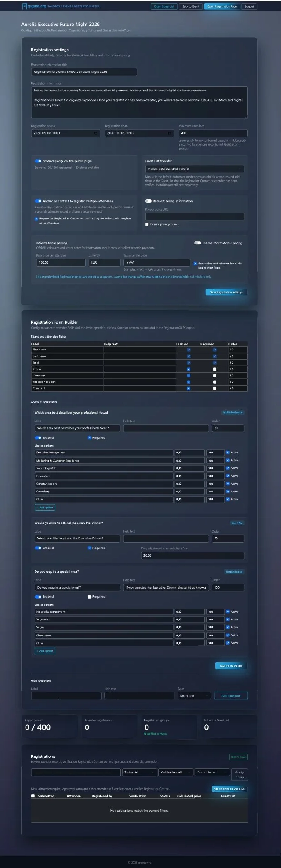The height and width of the screenshot is (868, 281).
Task: Click the Base price per attendee field
Action: point(61,263)
